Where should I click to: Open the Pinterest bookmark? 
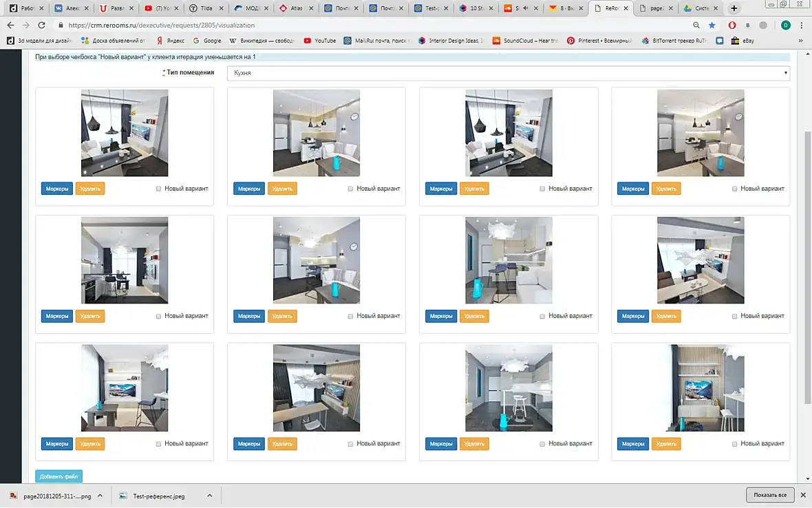tap(599, 41)
